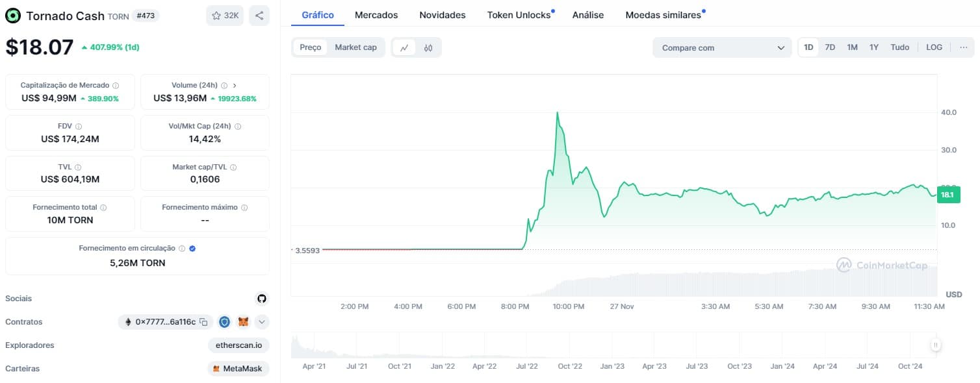Click the #473 rank badge
The height and width of the screenshot is (383, 980).
point(145,16)
